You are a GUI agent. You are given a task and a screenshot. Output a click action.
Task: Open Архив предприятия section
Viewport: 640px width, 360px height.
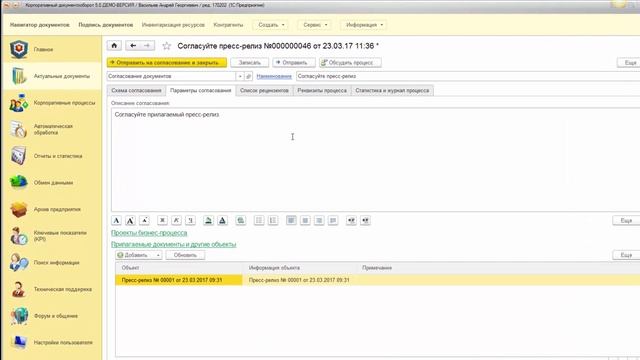tap(51, 209)
